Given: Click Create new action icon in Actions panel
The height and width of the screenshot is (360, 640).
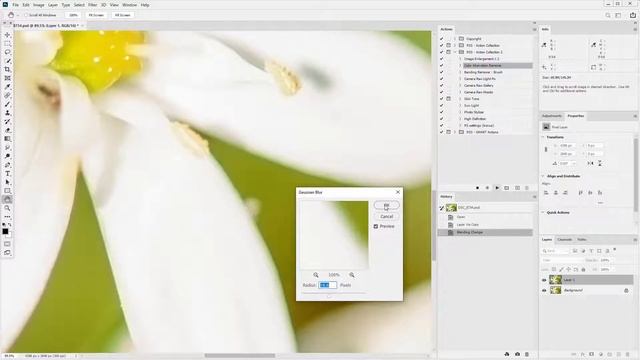Looking at the screenshot, I should [517, 188].
